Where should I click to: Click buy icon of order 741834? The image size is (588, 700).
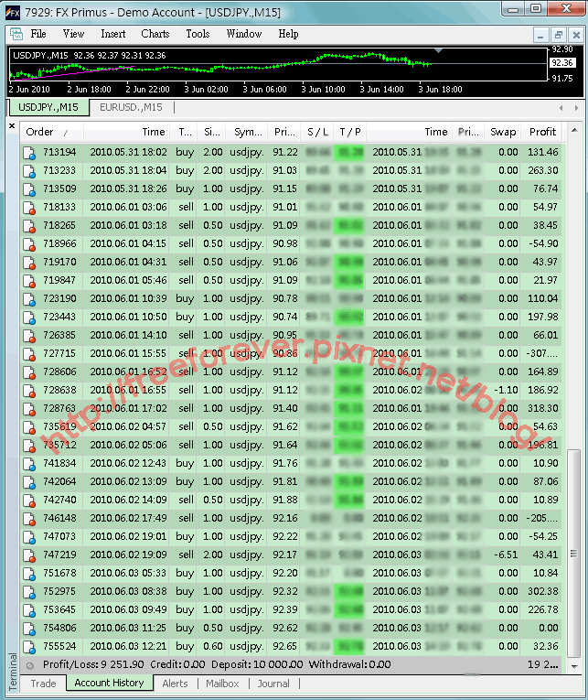29,464
